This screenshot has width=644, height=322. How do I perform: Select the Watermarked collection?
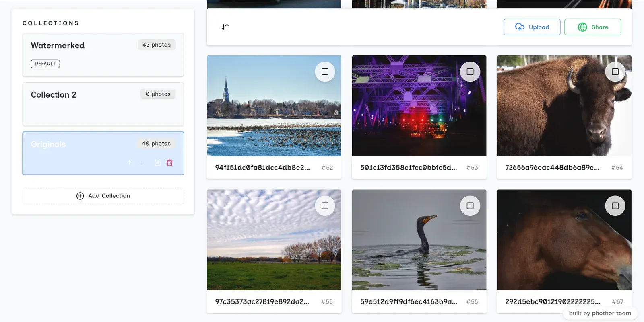[103, 55]
